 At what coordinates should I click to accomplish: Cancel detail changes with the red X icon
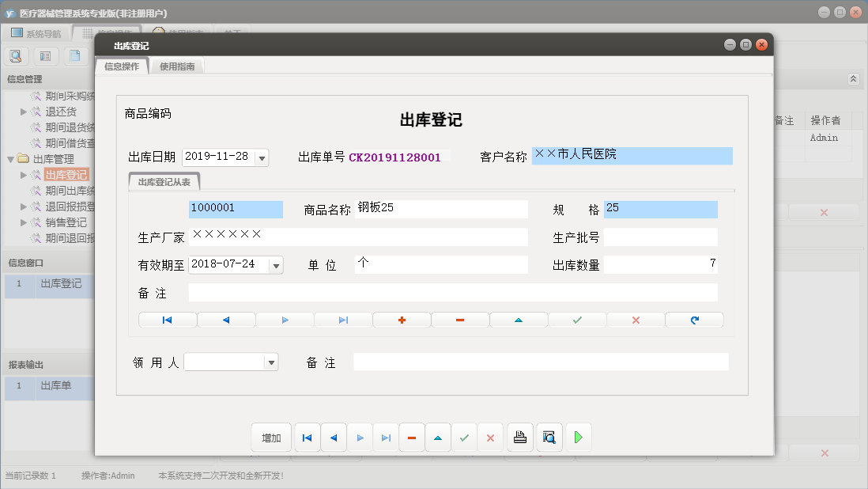pos(636,319)
